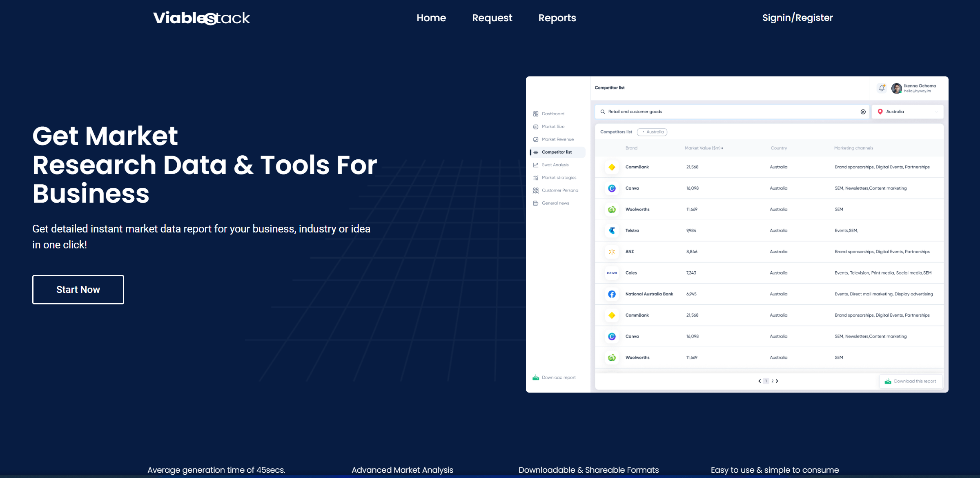Click Advanced Market Analysis text
Screen dimensions: 980x478
[402, 470]
